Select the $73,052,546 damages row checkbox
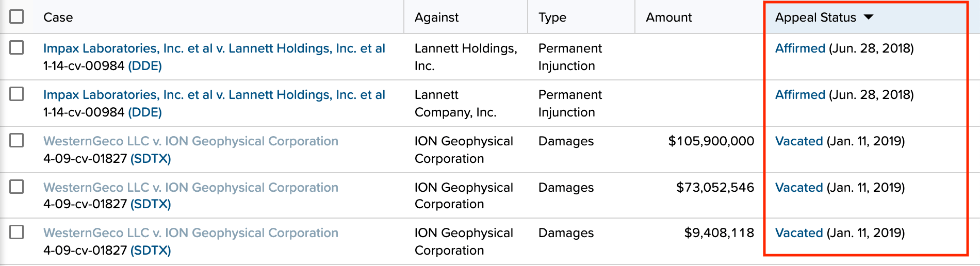The image size is (980, 266). coord(17,186)
